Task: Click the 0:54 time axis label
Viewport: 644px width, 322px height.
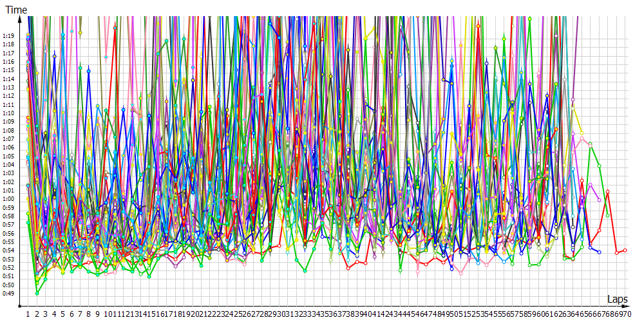Action: pos(9,251)
